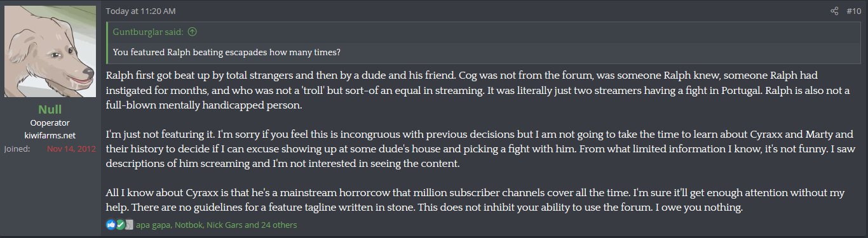
Task: Click the 'Ooperator' user title
Action: 50,122
